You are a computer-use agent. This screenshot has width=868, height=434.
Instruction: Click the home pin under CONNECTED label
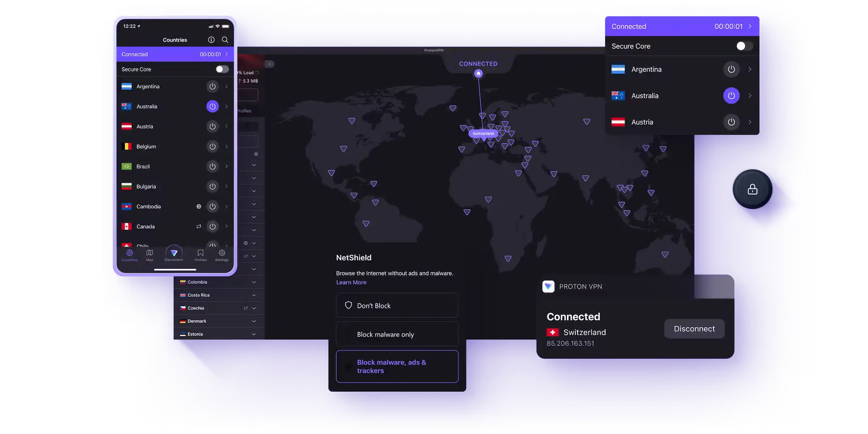(478, 73)
